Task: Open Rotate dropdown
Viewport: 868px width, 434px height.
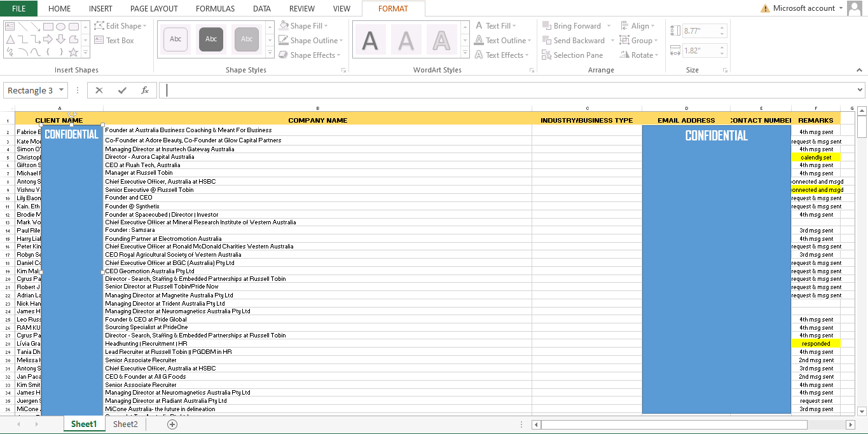Action: pos(640,55)
